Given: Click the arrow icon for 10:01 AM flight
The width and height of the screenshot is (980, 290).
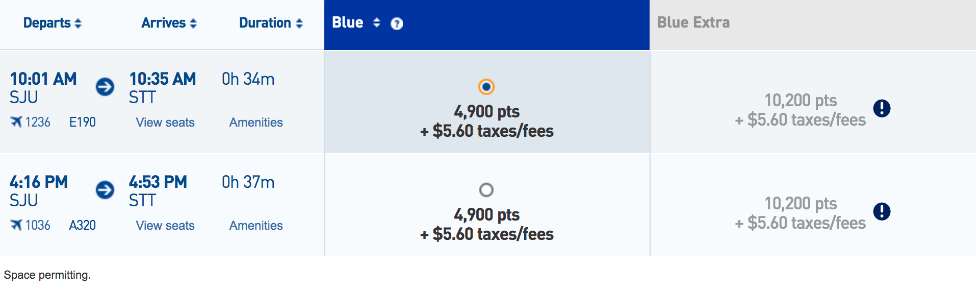Looking at the screenshot, I should [105, 87].
